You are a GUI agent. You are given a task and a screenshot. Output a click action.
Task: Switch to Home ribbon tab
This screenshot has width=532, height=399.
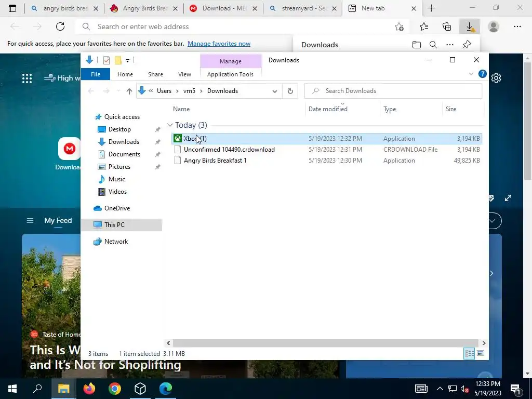[x=125, y=74]
